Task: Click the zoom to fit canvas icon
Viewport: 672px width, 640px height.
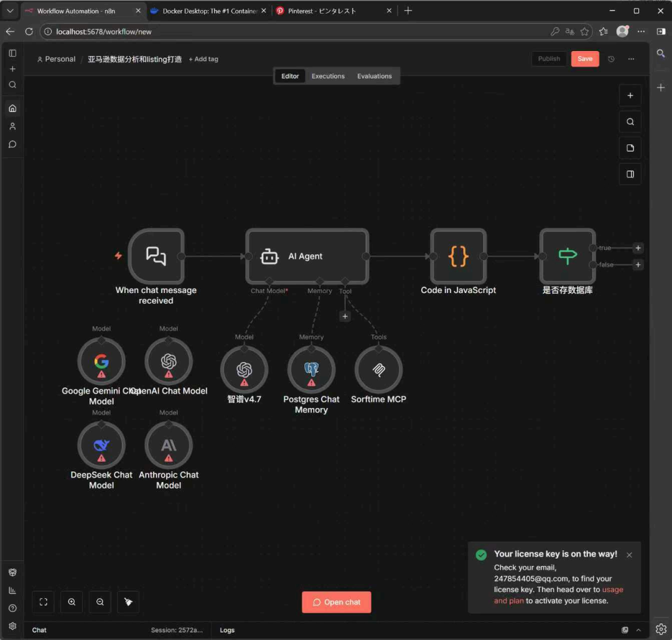Action: tap(44, 602)
